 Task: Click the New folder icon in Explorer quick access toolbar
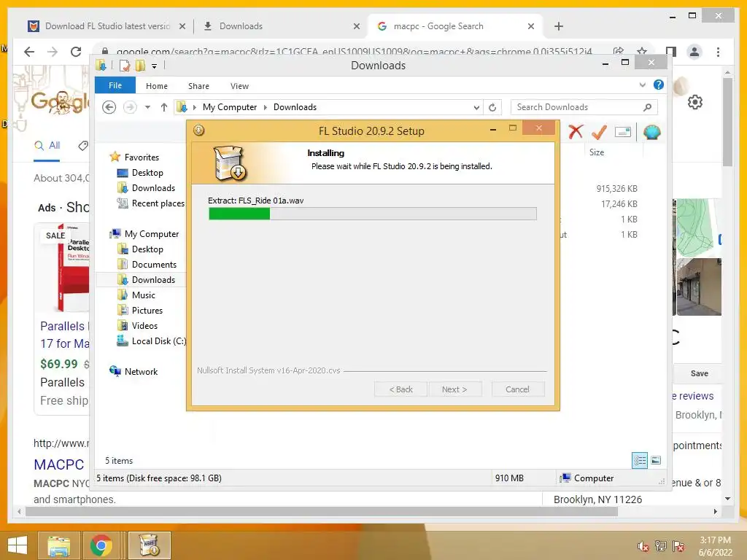click(x=140, y=66)
